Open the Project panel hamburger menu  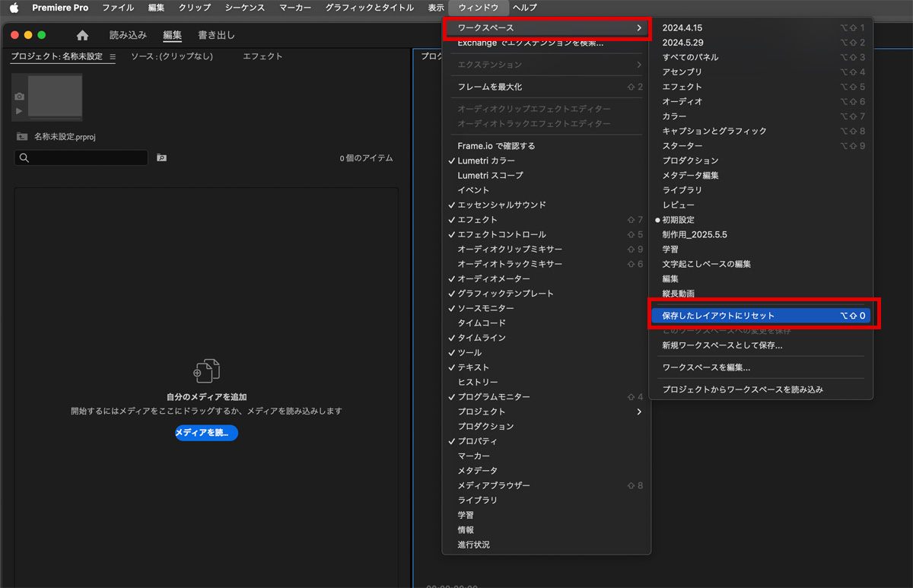click(113, 57)
